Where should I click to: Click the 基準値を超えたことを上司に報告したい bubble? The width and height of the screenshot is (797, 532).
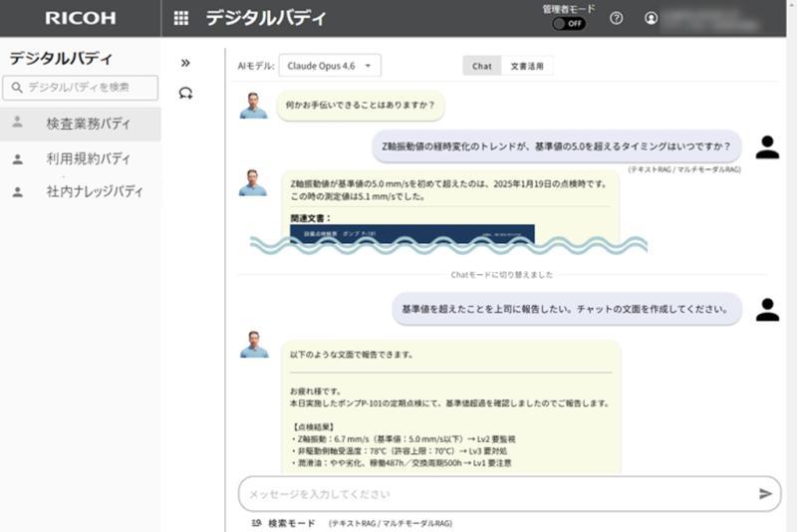(x=566, y=309)
